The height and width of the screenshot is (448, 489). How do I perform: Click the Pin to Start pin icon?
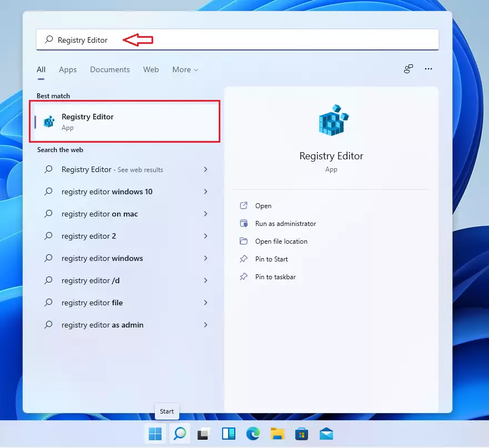[244, 259]
